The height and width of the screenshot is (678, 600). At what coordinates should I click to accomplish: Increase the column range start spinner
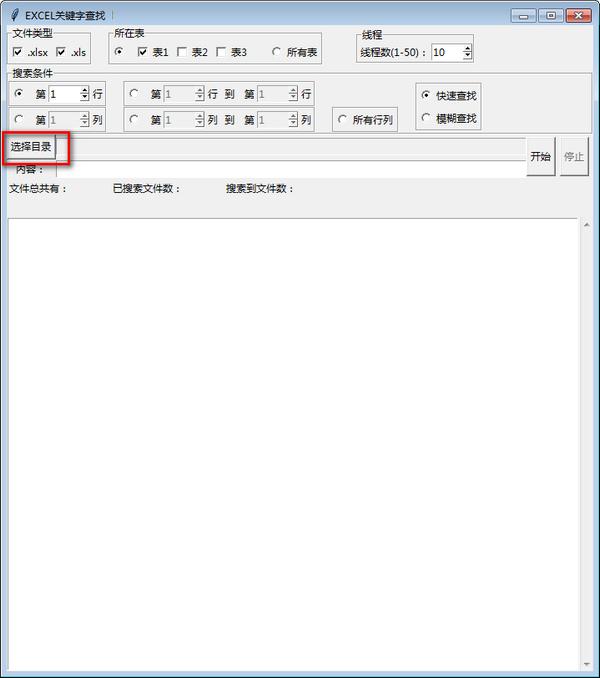coord(199,116)
